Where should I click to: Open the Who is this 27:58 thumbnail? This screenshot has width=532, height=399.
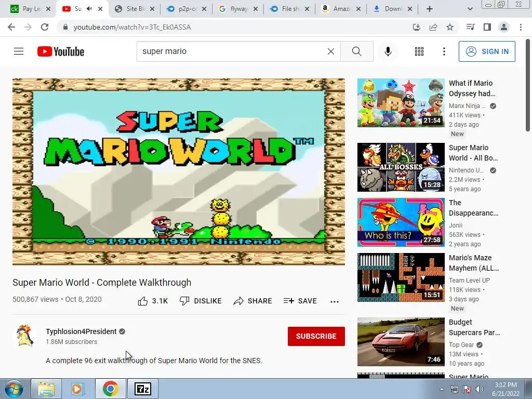(x=401, y=222)
